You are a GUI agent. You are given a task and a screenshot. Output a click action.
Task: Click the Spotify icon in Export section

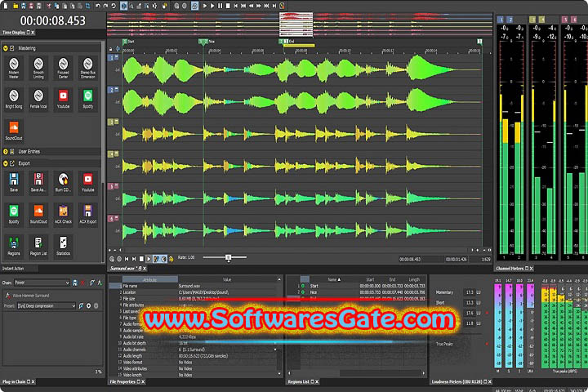(x=14, y=214)
